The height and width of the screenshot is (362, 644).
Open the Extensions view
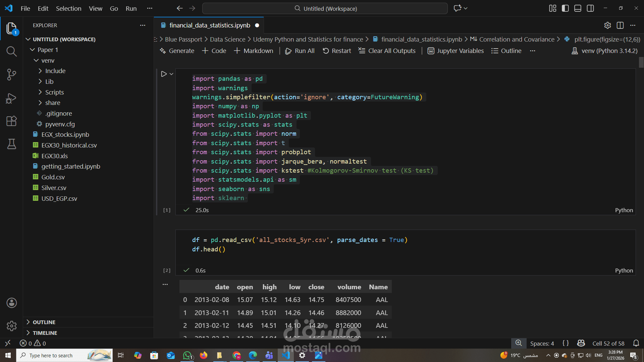(11, 121)
